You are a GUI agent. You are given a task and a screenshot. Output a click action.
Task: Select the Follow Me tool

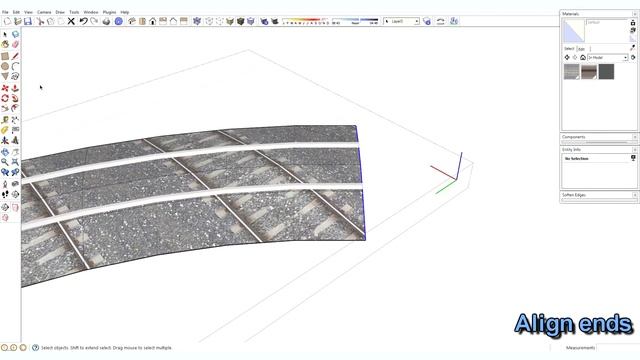click(x=15, y=98)
